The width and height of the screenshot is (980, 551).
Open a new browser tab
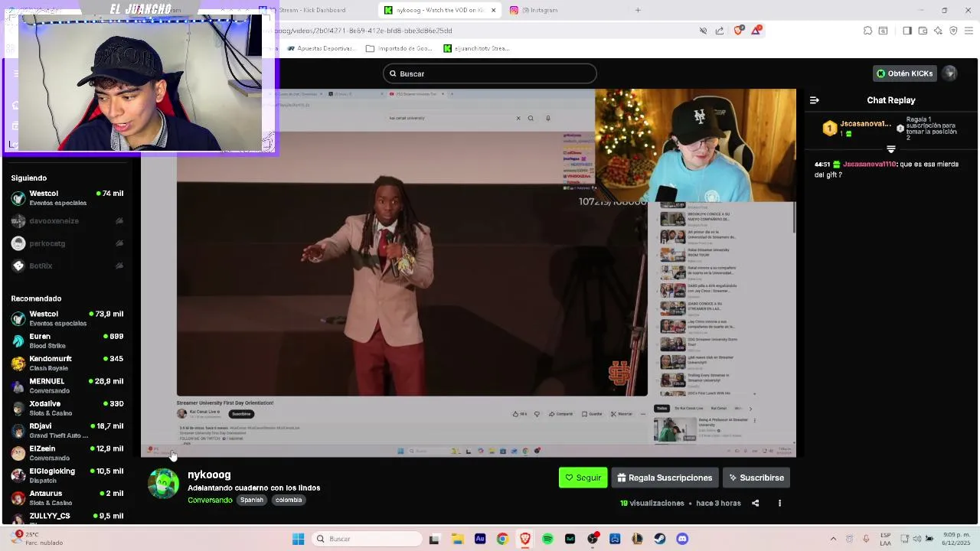tap(638, 10)
